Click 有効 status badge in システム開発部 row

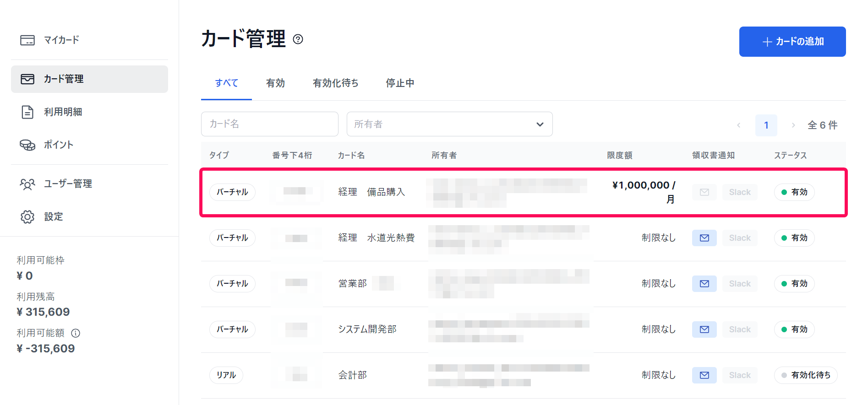(794, 329)
